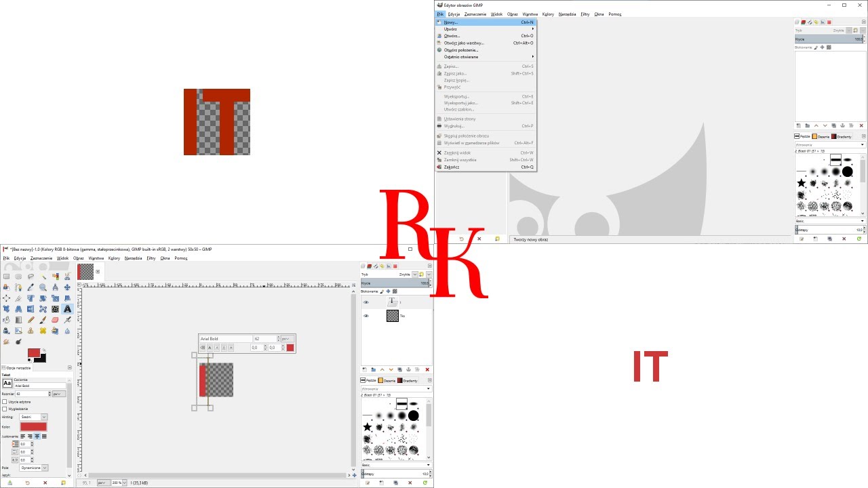Open the Basic brush tag dropdown, bottom-left window
Image resolution: width=868 pixels, height=488 pixels.
(396, 465)
